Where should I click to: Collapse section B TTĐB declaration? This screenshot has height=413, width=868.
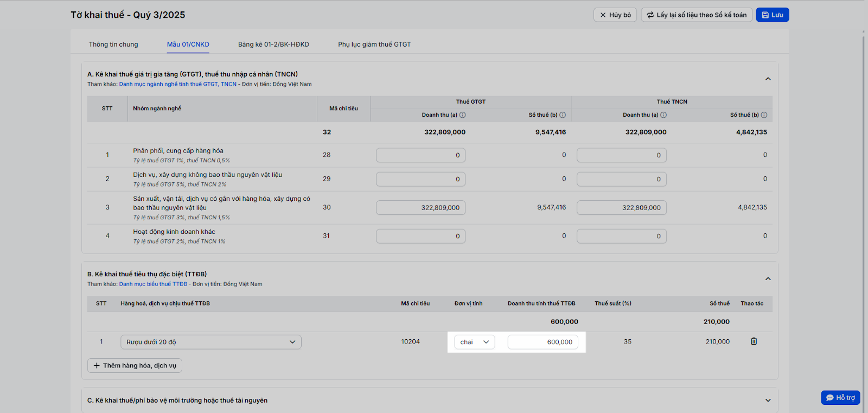768,279
